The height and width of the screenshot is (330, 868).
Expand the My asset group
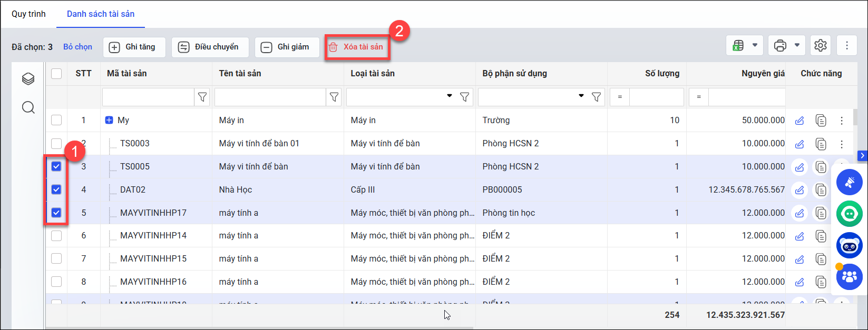109,121
